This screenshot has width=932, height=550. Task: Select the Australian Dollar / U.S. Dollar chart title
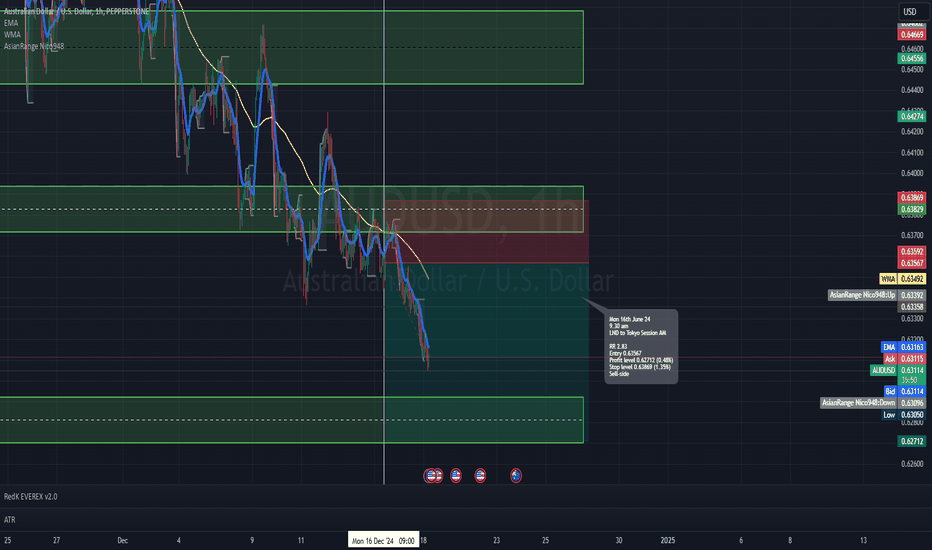(76, 11)
